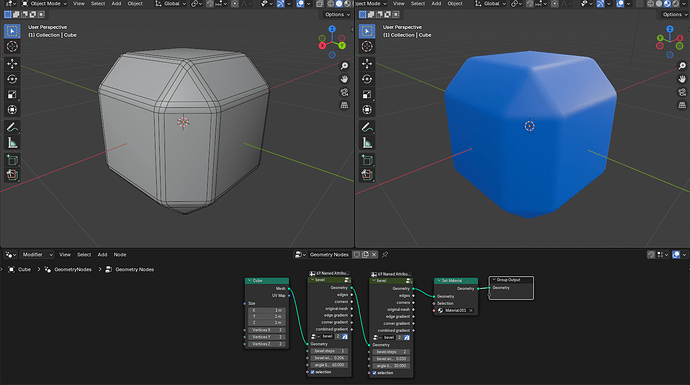690x385 pixels.
Task: Open Object menu in right viewport header
Action: (455, 4)
